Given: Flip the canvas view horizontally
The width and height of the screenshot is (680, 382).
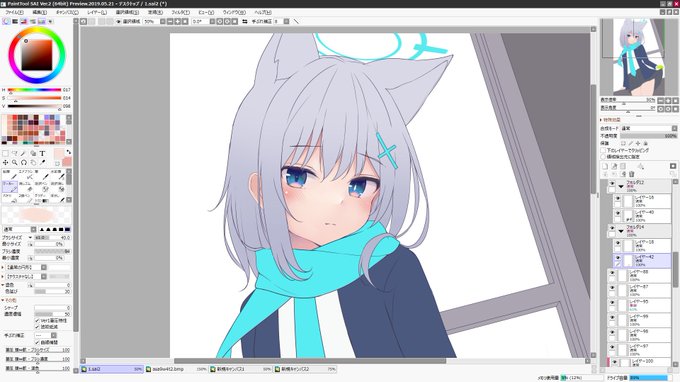Looking at the screenshot, I should click(245, 21).
